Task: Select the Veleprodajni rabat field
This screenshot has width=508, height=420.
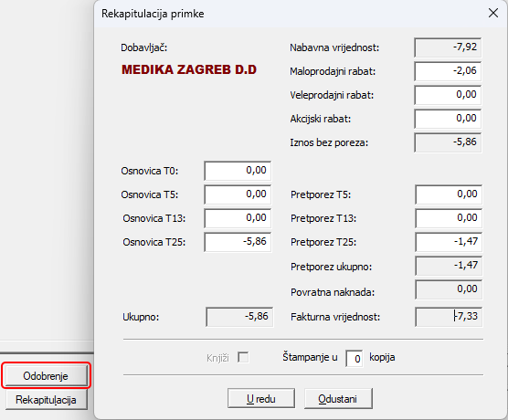Action: tap(448, 95)
